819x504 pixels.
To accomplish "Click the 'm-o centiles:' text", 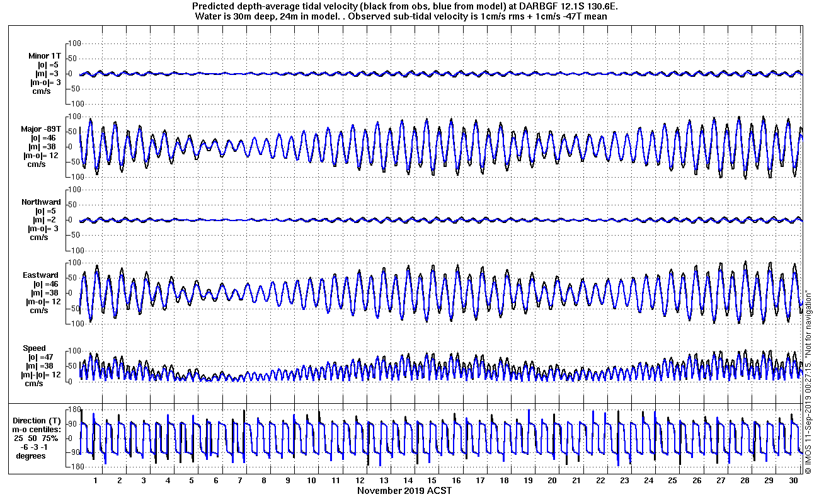I will (x=38, y=429).
